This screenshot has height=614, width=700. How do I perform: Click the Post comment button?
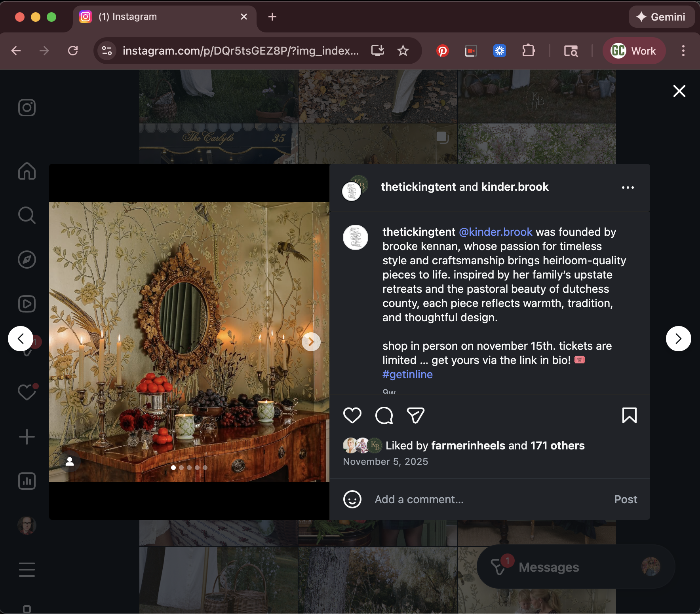(x=626, y=499)
